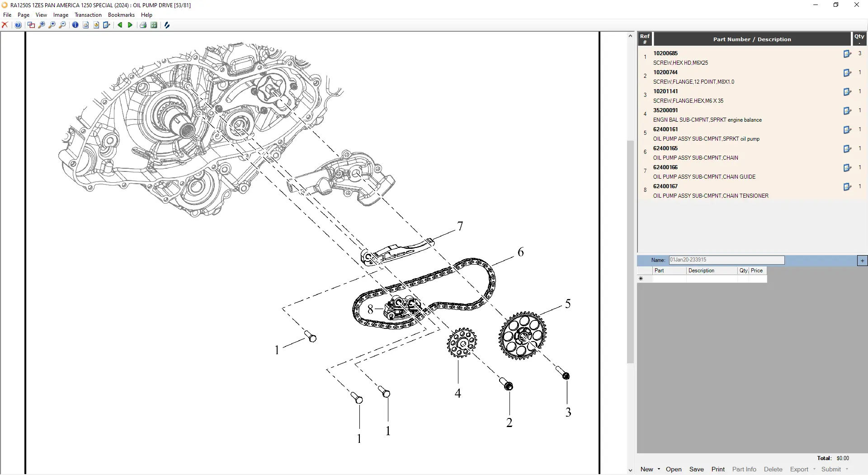Click the printer icon in toolbar
Image resolution: width=868 pixels, height=475 pixels.
(143, 25)
